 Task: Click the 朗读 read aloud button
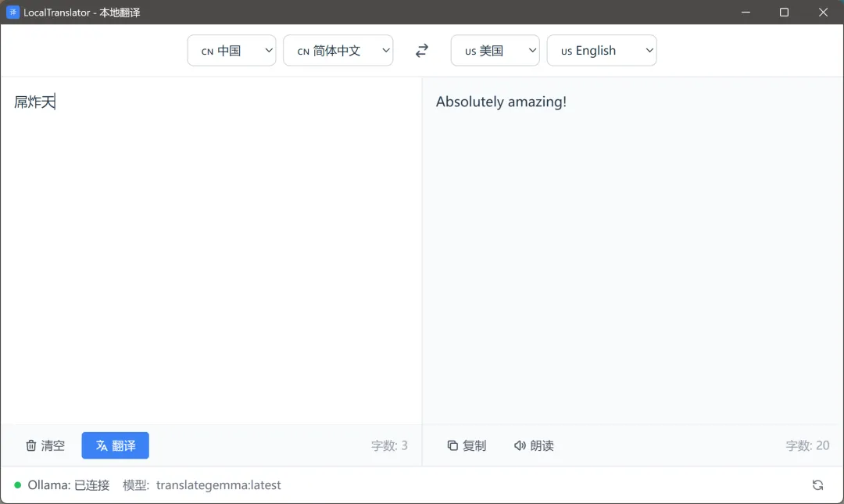click(534, 446)
